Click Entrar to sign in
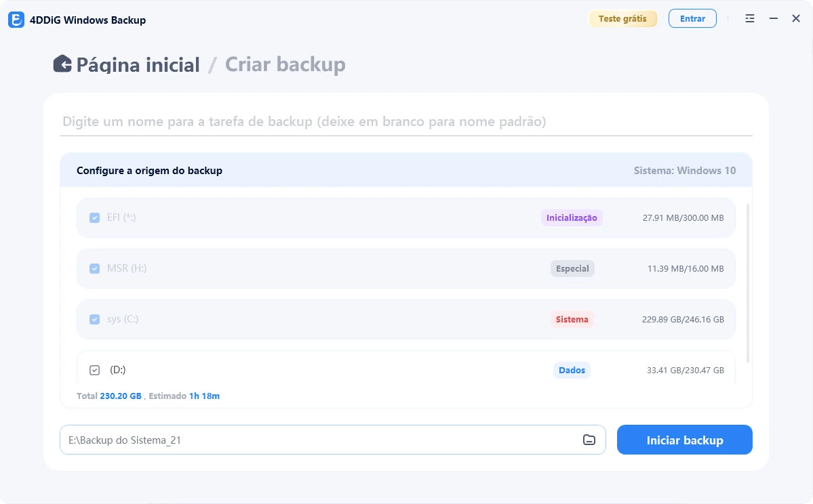 [692, 18]
